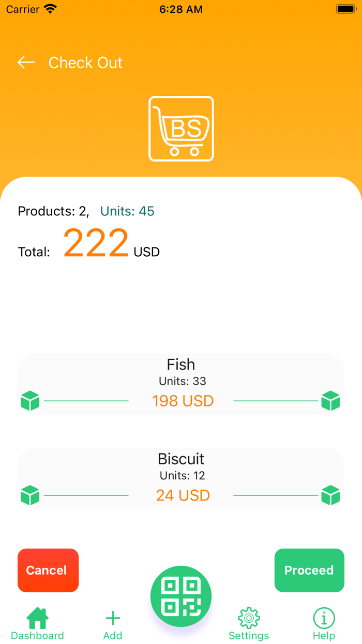
Task: Click the right cube icon on Biscuit
Action: point(330,495)
